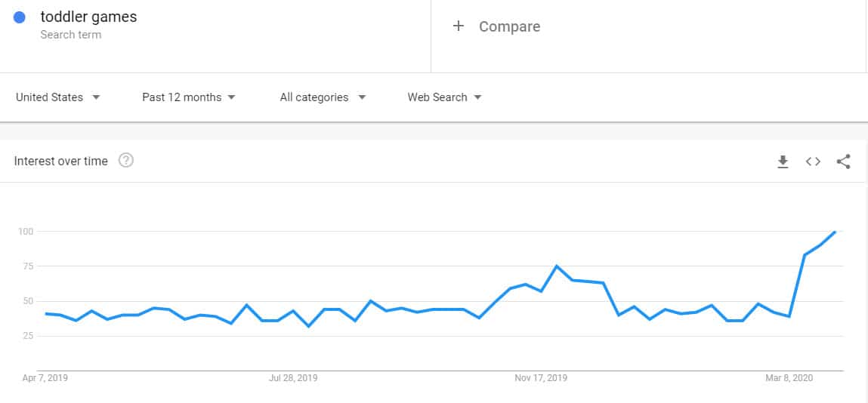Select the chart peak at 100
This screenshot has height=403, width=868.
point(834,232)
